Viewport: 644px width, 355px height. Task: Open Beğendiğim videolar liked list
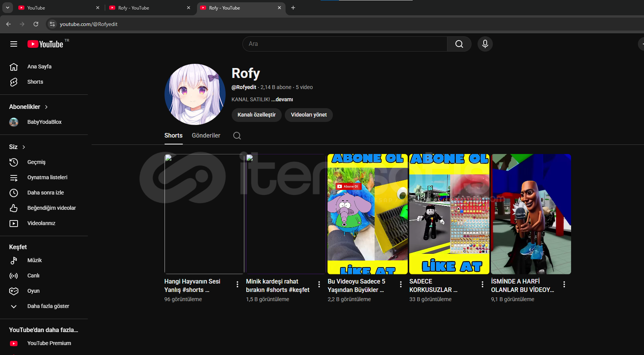point(52,208)
